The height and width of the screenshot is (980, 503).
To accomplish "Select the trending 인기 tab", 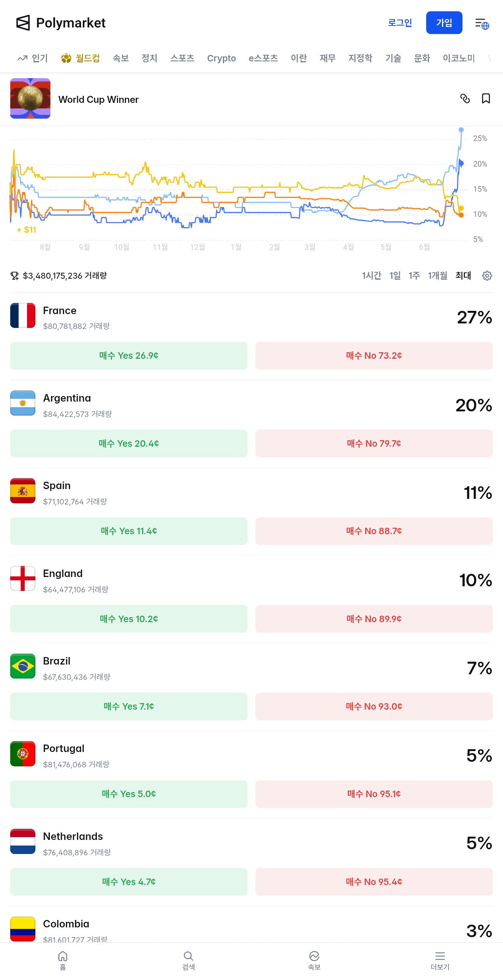I will coord(33,58).
